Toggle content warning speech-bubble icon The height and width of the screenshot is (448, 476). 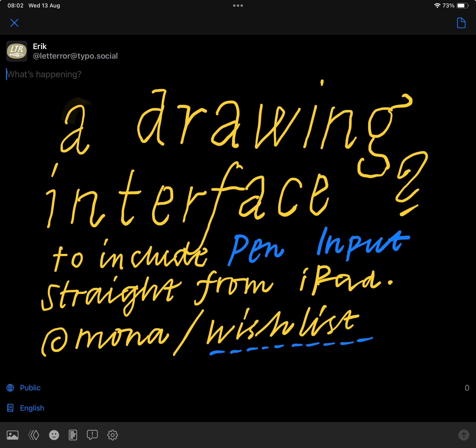click(x=92, y=435)
